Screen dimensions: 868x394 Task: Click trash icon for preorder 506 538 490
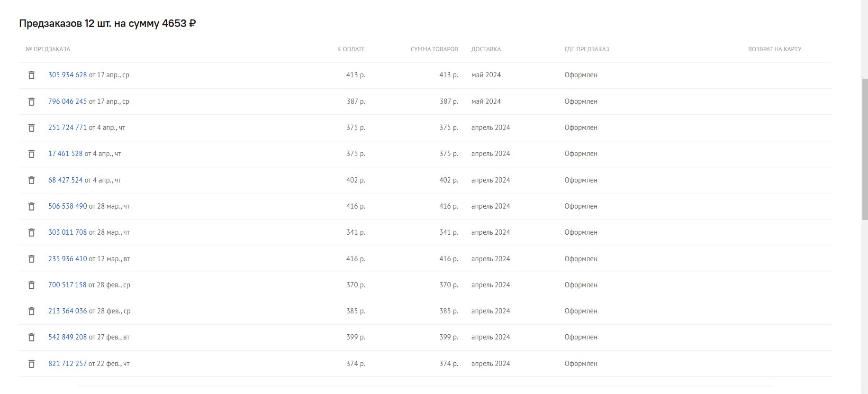tap(31, 206)
